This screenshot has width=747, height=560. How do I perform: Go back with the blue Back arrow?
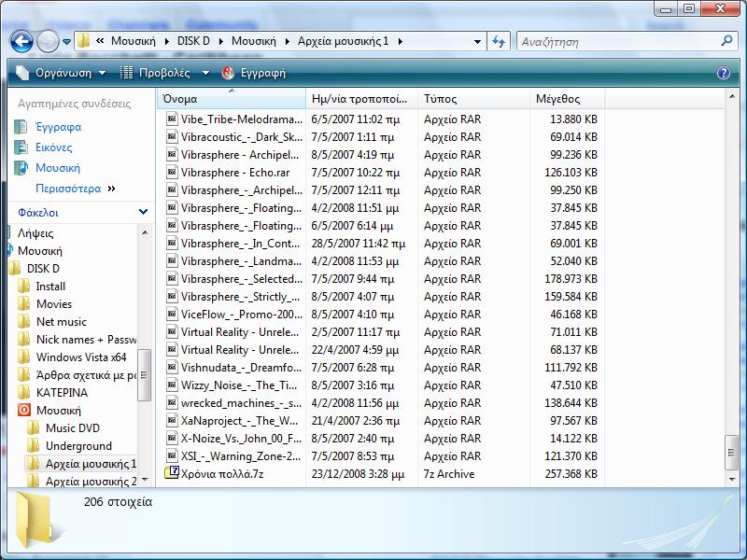pyautogui.click(x=21, y=41)
